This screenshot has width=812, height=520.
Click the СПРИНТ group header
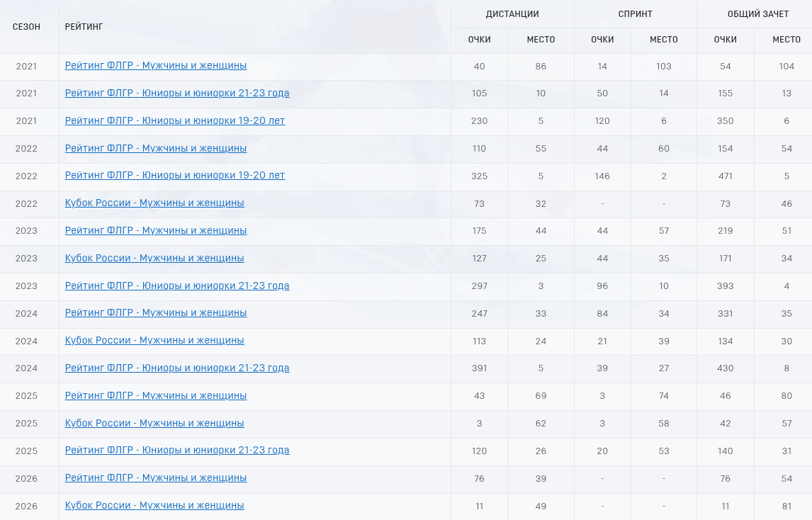pos(635,14)
